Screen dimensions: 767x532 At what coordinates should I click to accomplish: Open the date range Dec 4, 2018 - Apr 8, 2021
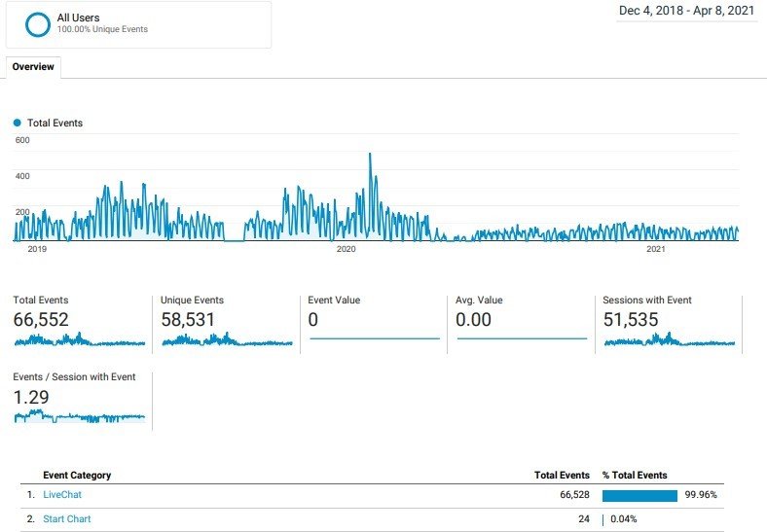pos(687,11)
